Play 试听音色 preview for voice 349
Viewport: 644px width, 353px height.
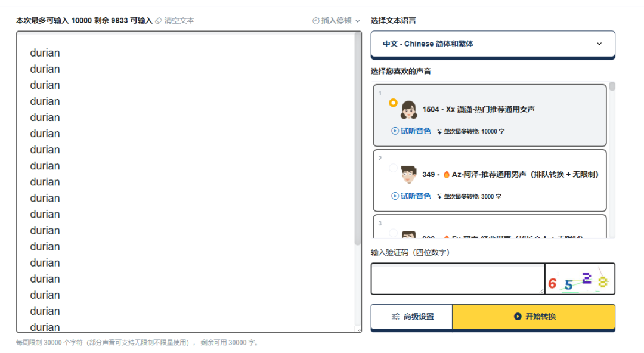tap(411, 196)
